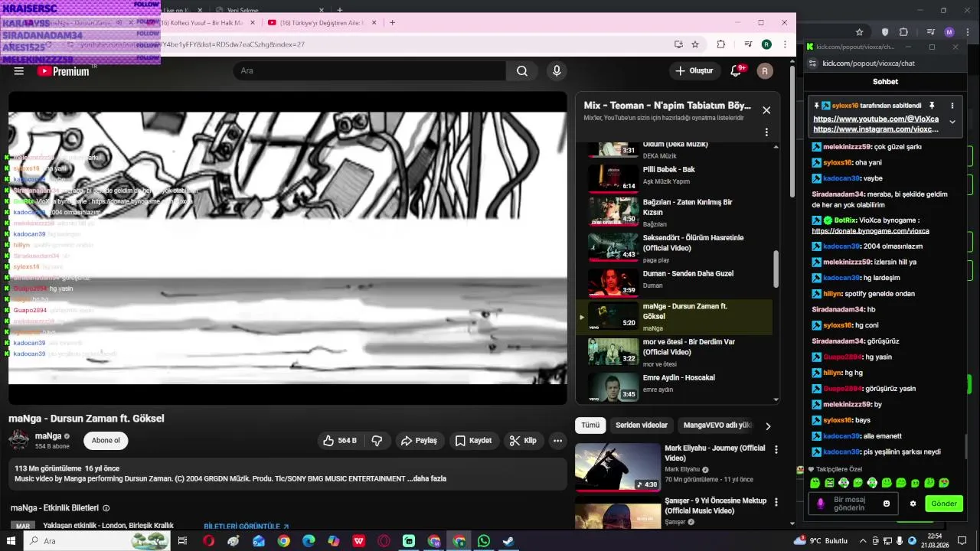
Task: Click the pinned youtube.com/@VioXca link in chat
Action: [876, 119]
